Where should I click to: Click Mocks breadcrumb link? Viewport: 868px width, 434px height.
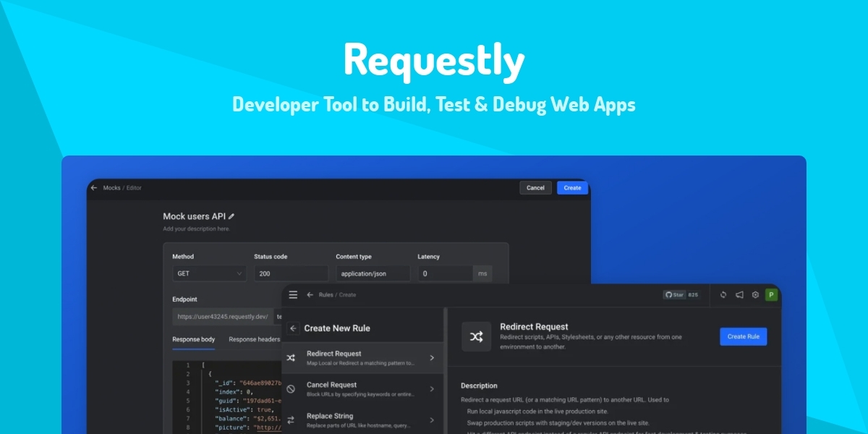pos(111,187)
